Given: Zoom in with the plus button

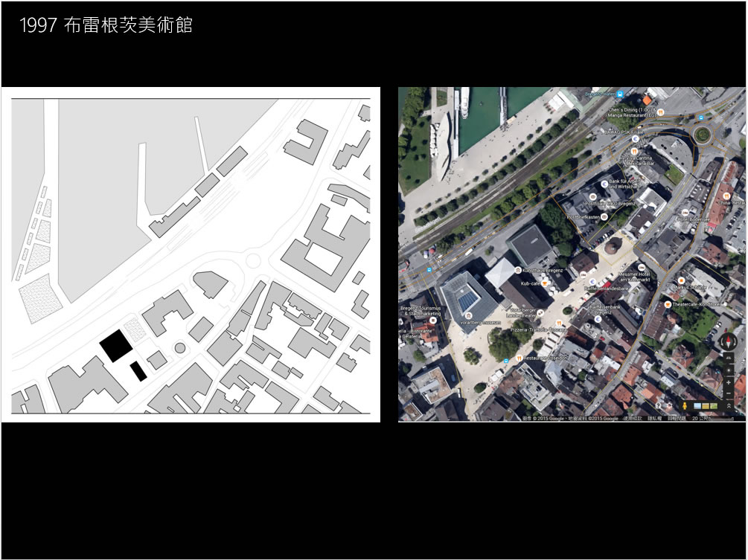Looking at the screenshot, I should tap(729, 382).
